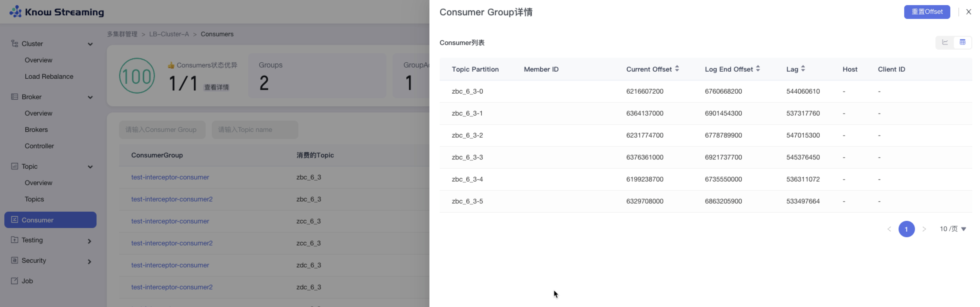The height and width of the screenshot is (307, 980).
Task: Click the Security sidebar icon
Action: (x=14, y=260)
